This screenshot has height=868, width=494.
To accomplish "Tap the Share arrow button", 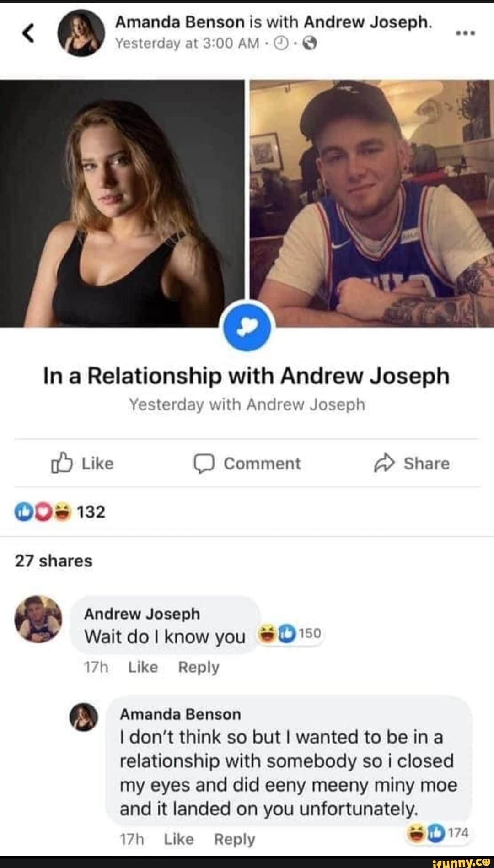I will [x=412, y=463].
